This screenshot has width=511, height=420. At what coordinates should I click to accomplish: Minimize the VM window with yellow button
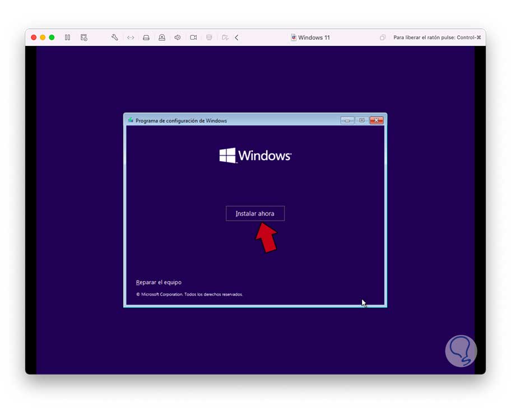(43, 38)
